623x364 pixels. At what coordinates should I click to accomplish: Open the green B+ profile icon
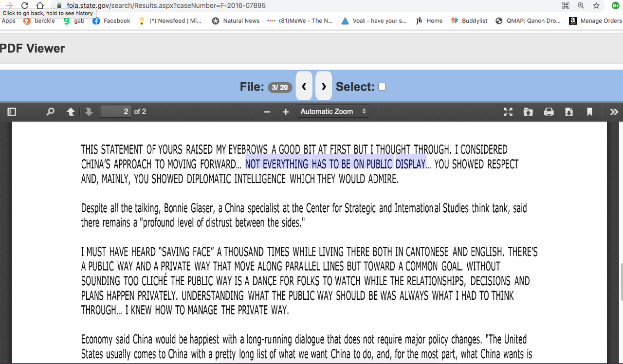(x=616, y=5)
